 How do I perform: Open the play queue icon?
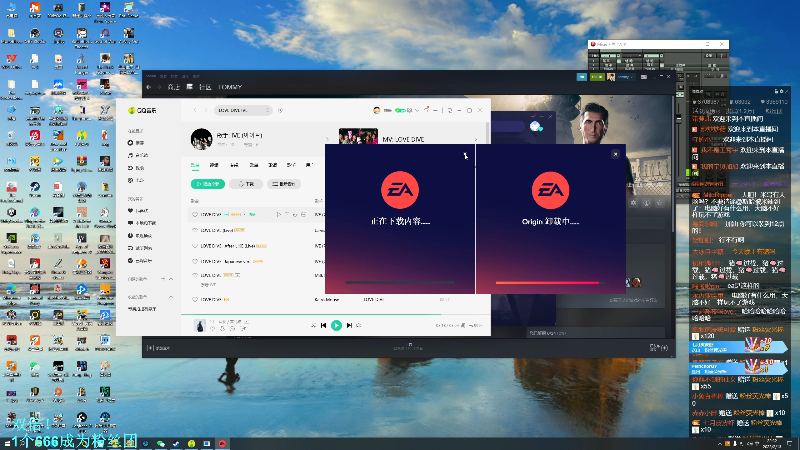click(x=476, y=326)
